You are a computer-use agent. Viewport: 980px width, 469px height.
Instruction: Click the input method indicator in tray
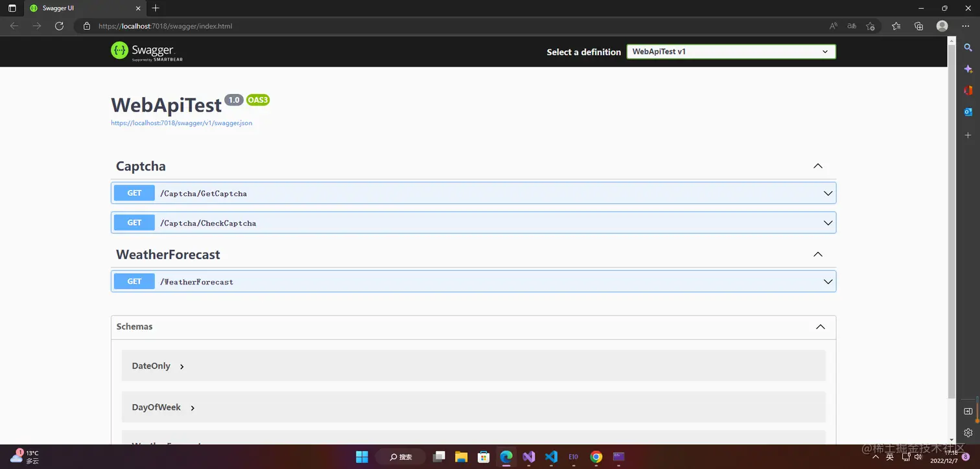(x=890, y=457)
